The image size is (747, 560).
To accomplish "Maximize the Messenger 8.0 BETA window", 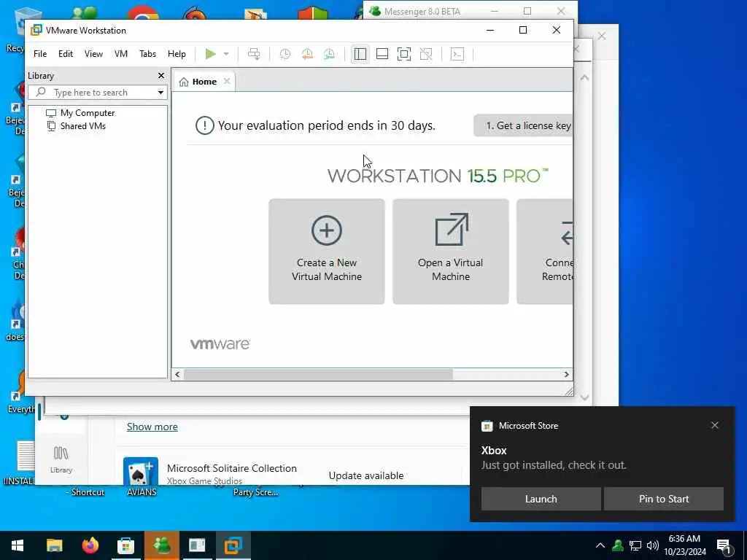I will tap(527, 10).
